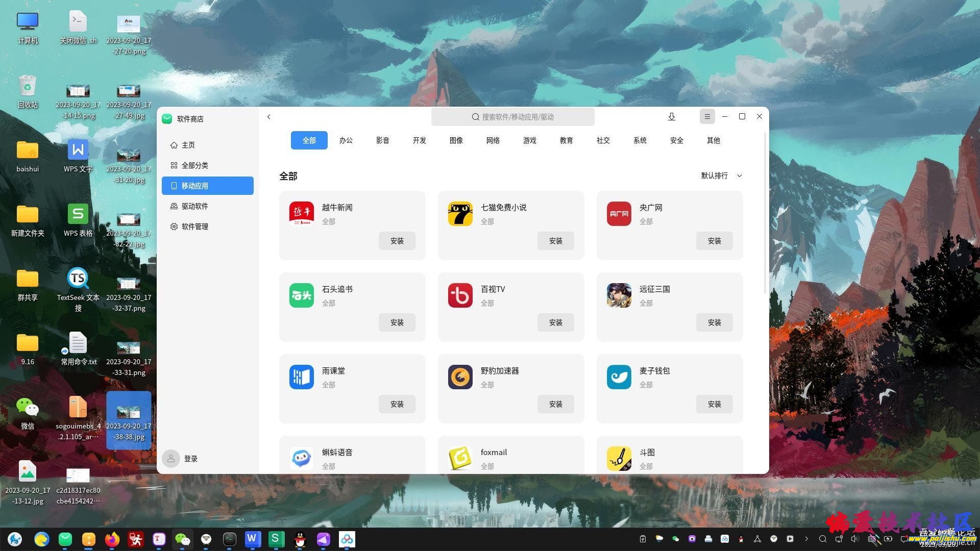980x551 pixels.
Task: Open the store's hamburger menu
Action: click(x=707, y=116)
